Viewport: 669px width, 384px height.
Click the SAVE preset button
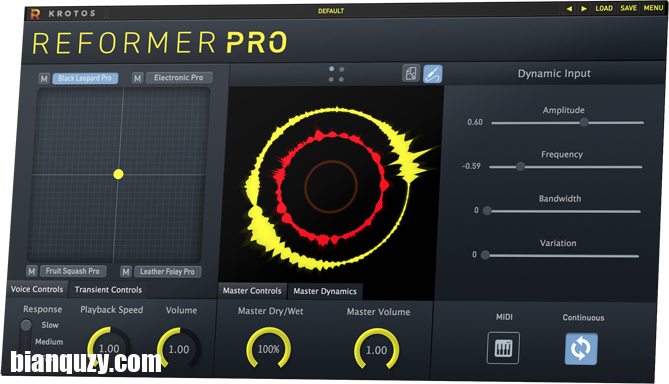point(628,8)
